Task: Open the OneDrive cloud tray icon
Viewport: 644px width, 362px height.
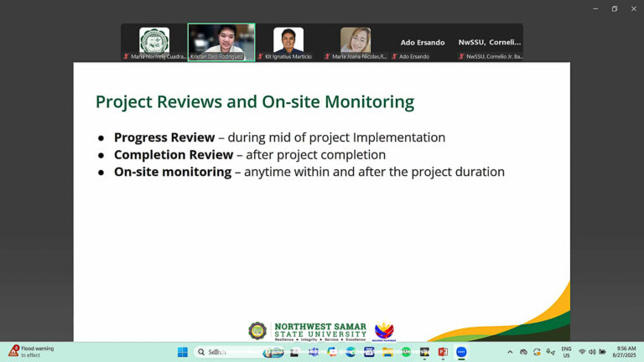Action: click(x=523, y=352)
